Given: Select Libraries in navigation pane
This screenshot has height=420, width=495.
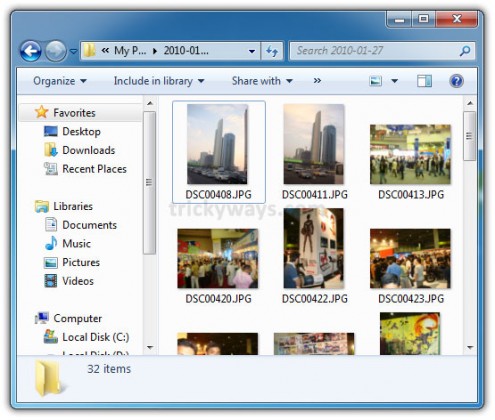Looking at the screenshot, I should click(x=73, y=206).
